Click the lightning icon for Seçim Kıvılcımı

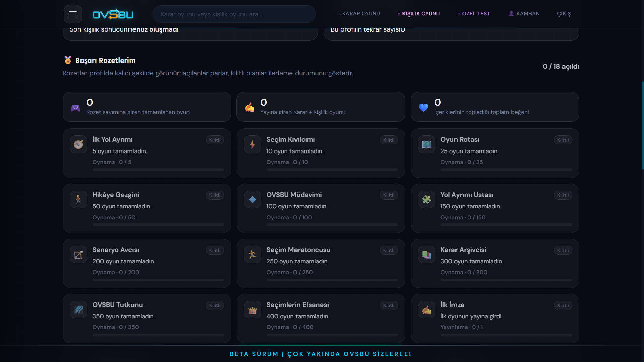click(253, 144)
